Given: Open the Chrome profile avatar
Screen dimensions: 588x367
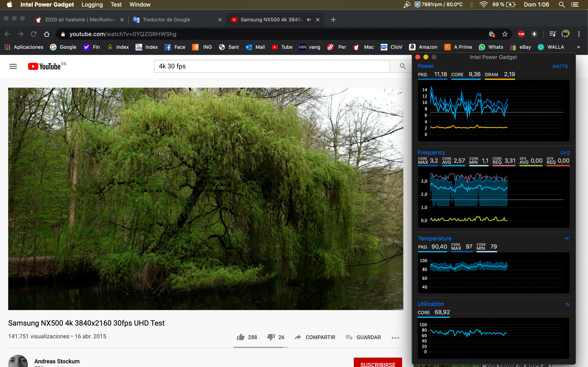Looking at the screenshot, I should tap(566, 34).
